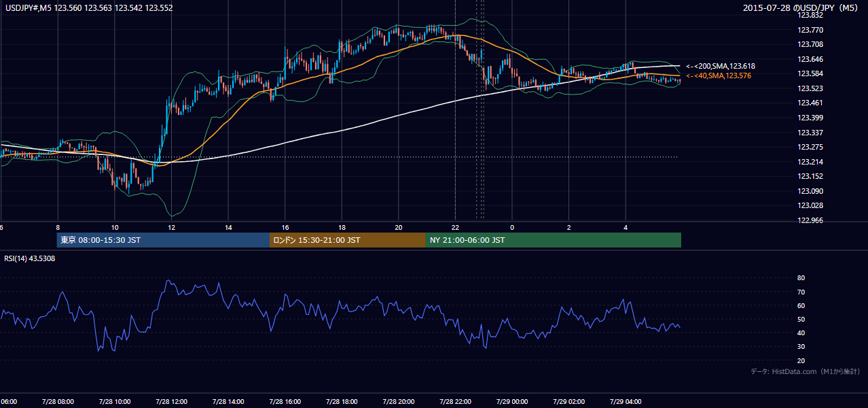Click hour label 12 under price chart
868x408 pixels.
click(172, 228)
